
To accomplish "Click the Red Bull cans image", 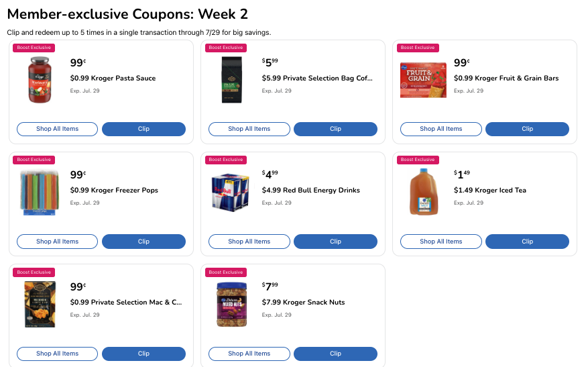I will tap(231, 192).
